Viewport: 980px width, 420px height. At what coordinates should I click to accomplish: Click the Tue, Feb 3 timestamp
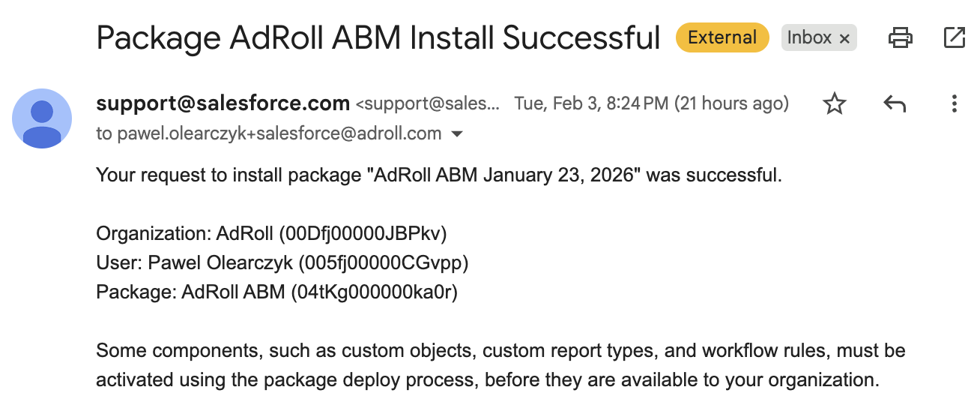(650, 103)
